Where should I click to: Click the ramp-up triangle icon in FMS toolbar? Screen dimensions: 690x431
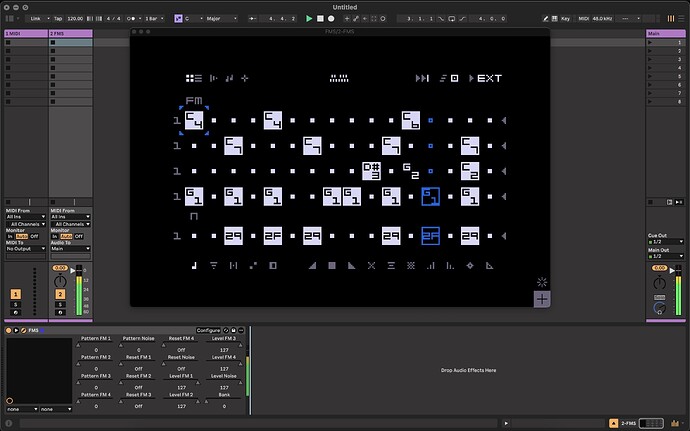click(x=312, y=265)
